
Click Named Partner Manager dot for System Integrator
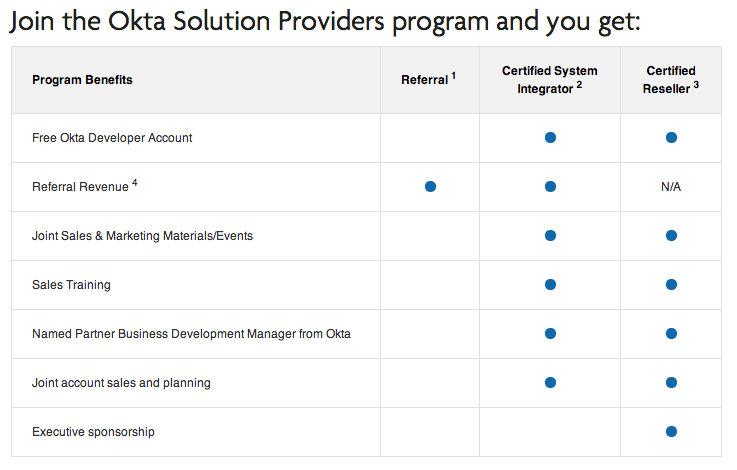(x=550, y=334)
